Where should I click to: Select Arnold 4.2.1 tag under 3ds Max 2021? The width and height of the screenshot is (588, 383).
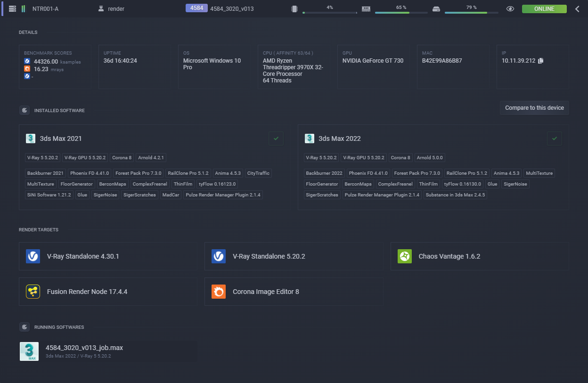click(x=151, y=158)
